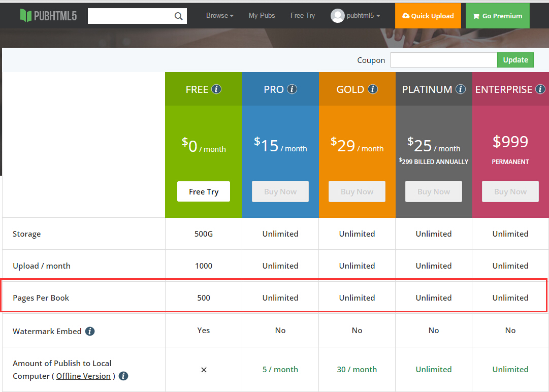This screenshot has width=549, height=392.
Task: Click the Watermark Embed row label
Action: click(47, 332)
